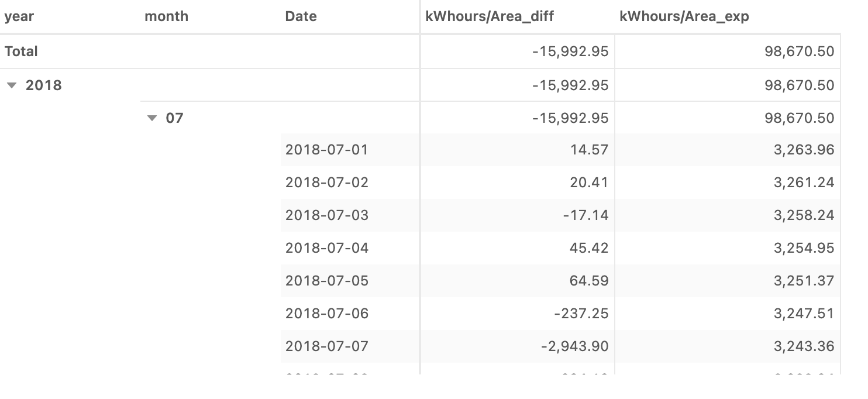Click the Date column header
Viewport: 868px width, 399px height.
click(301, 16)
